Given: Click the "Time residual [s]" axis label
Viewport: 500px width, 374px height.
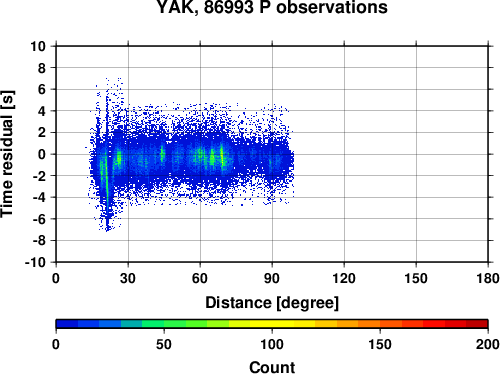Looking at the screenshot, I should (x=7, y=154).
